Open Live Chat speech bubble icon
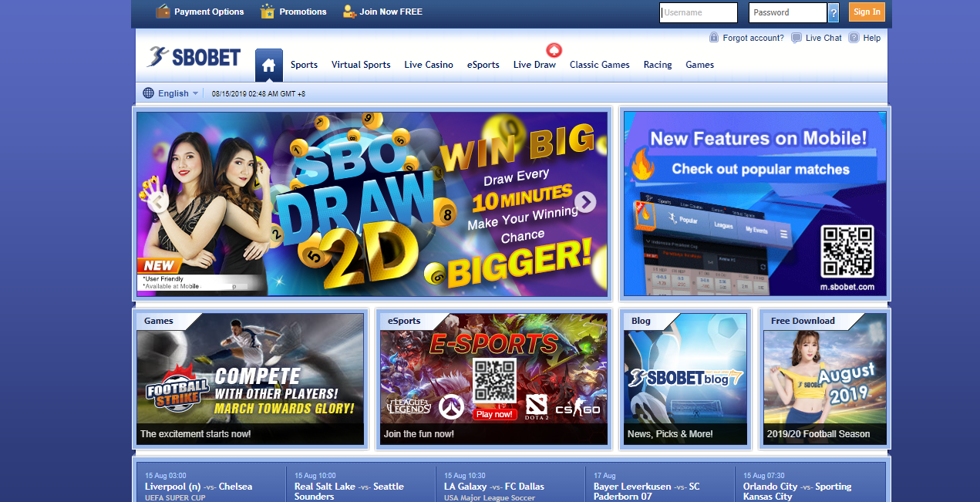Viewport: 980px width, 502px height. [796, 38]
